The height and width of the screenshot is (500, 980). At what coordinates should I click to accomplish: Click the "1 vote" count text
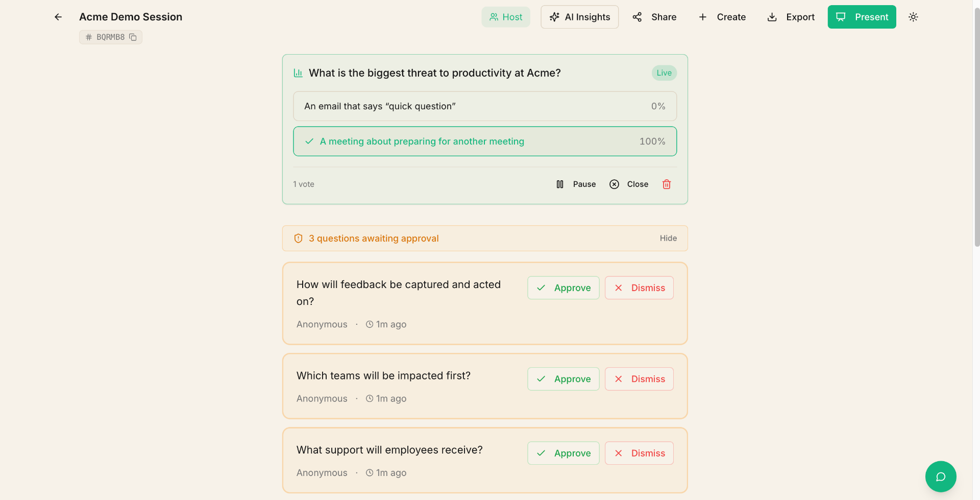pos(304,184)
